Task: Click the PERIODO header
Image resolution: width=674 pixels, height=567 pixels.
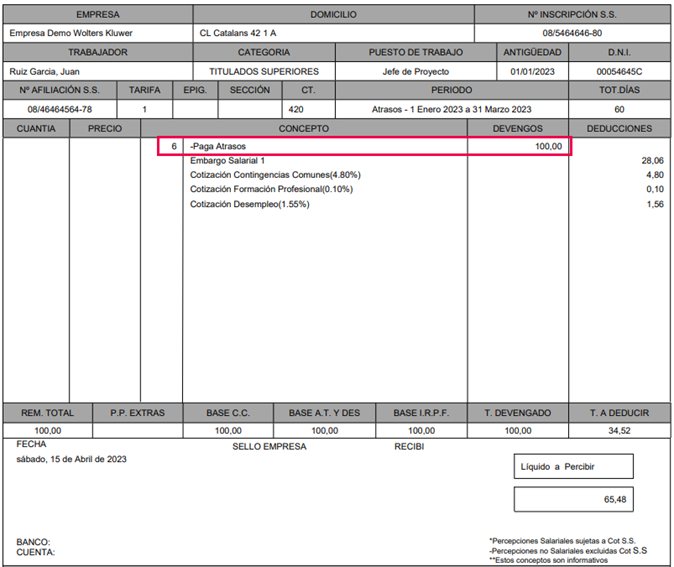Action: coord(451,90)
